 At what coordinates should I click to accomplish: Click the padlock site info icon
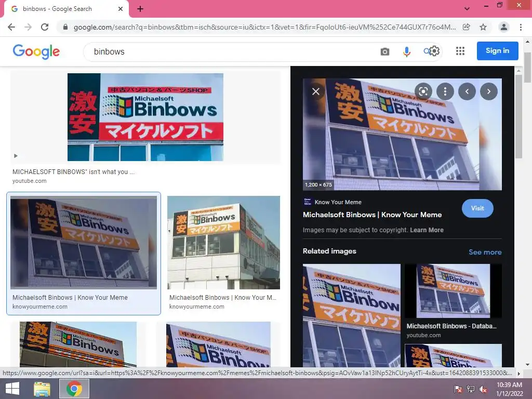(x=65, y=27)
